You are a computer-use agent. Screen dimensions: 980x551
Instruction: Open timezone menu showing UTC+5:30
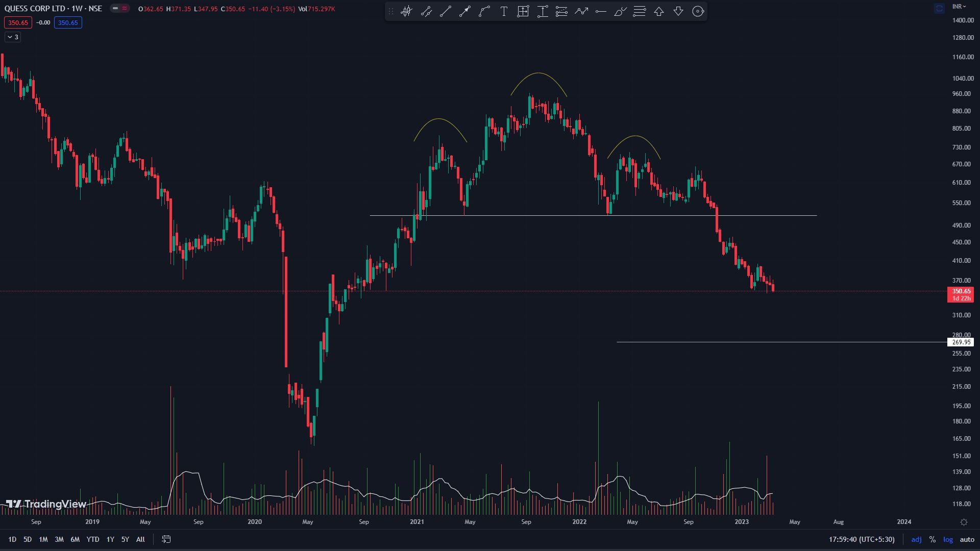862,539
